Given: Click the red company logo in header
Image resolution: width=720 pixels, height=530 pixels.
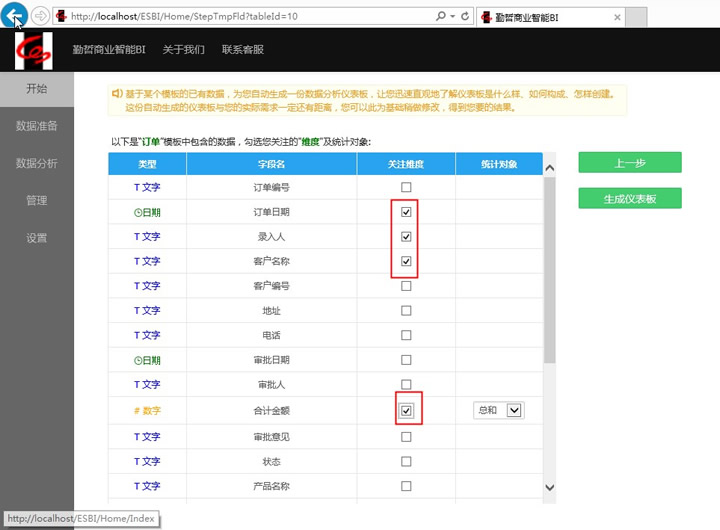Looking at the screenshot, I should (33, 50).
